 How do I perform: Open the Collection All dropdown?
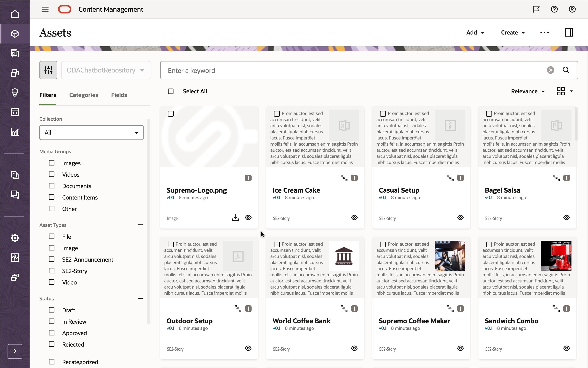(x=91, y=132)
